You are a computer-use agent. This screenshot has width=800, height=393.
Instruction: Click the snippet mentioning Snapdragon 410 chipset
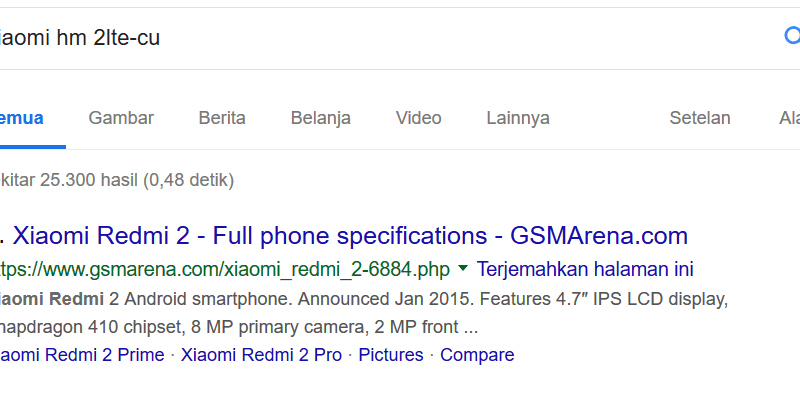[239, 327]
